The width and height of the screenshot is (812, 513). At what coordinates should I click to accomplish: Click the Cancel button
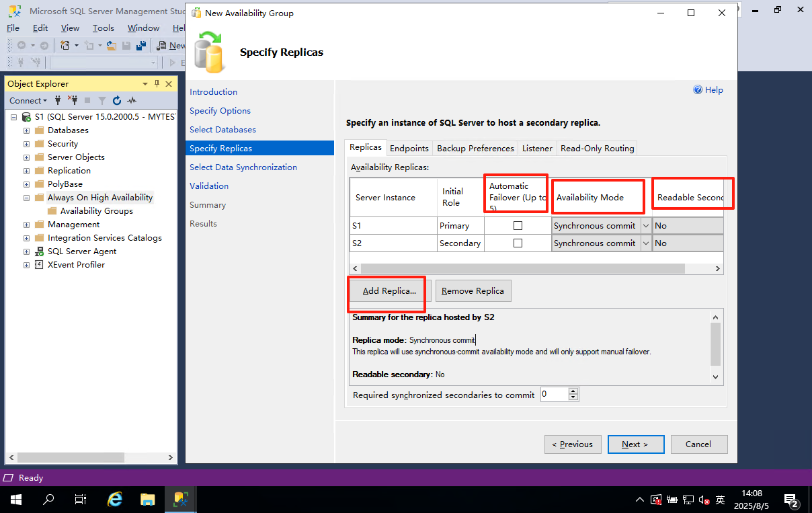click(699, 444)
